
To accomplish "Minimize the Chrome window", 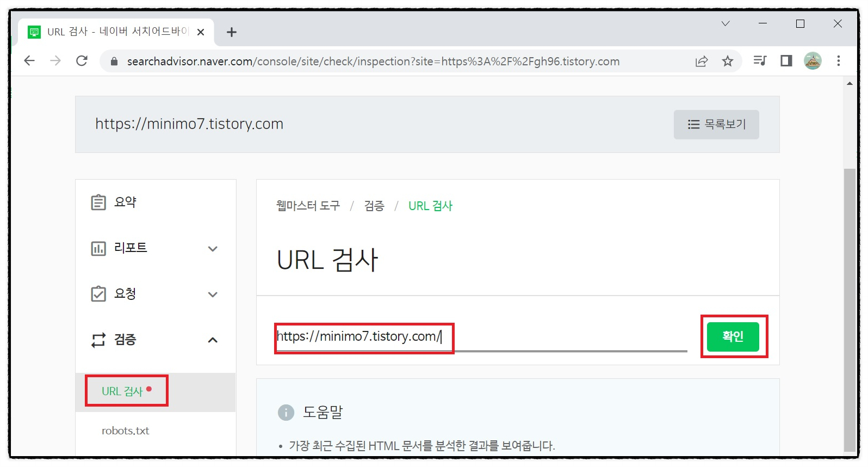I will [763, 23].
